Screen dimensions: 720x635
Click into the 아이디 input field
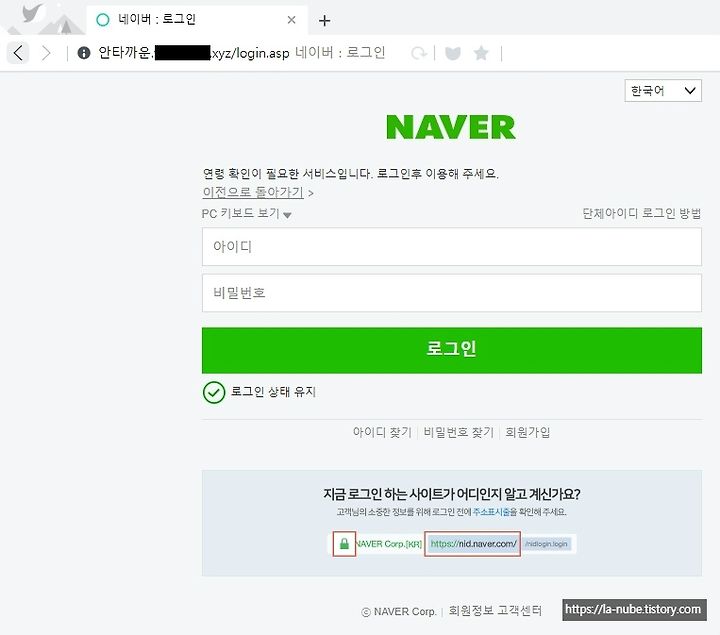tap(451, 247)
